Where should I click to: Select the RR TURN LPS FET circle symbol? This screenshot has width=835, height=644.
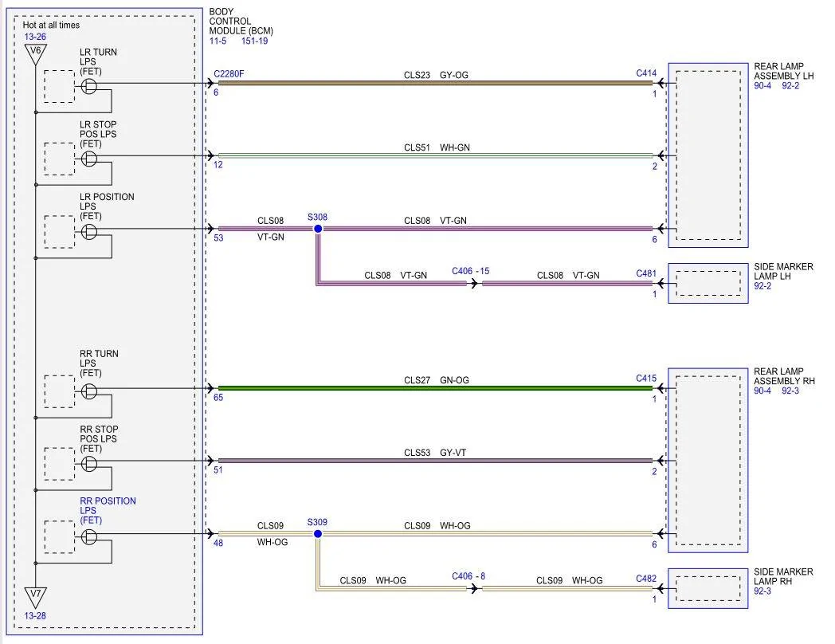[x=89, y=391]
